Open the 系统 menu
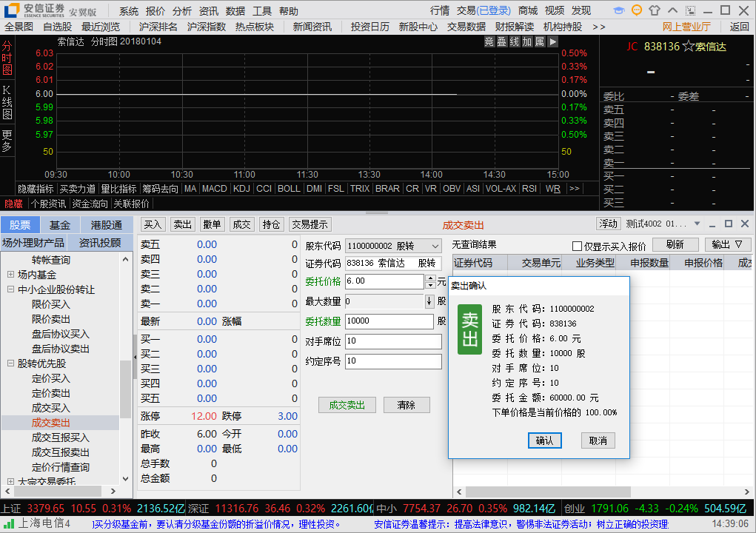Screen dimensions: 756x533 (129, 11)
